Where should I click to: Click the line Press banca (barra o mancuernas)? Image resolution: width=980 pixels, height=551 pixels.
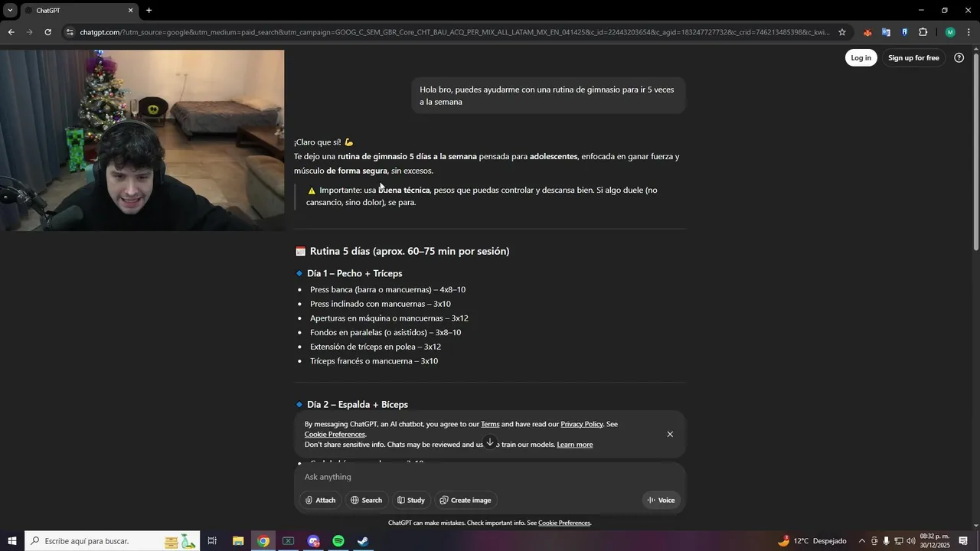click(387, 290)
